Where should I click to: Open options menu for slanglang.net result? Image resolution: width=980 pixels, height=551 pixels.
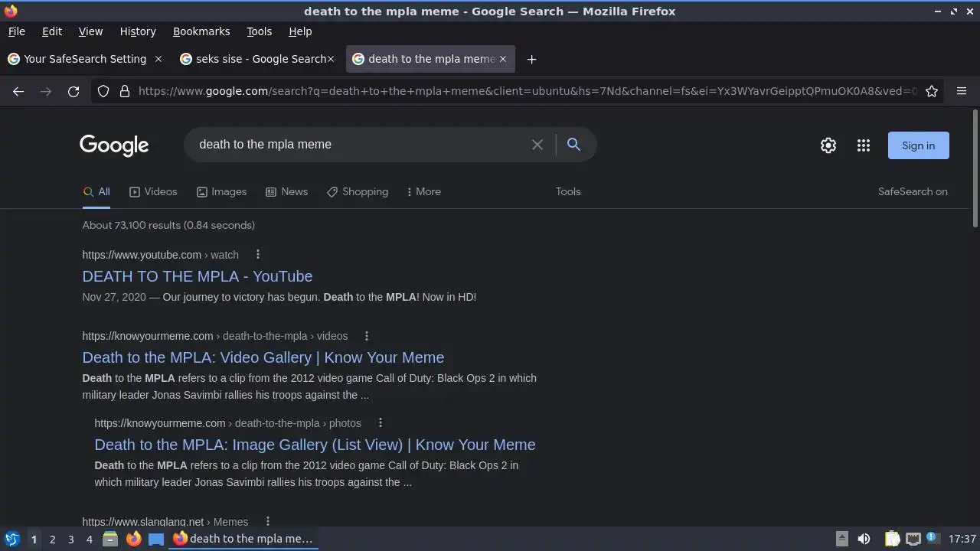267,521
